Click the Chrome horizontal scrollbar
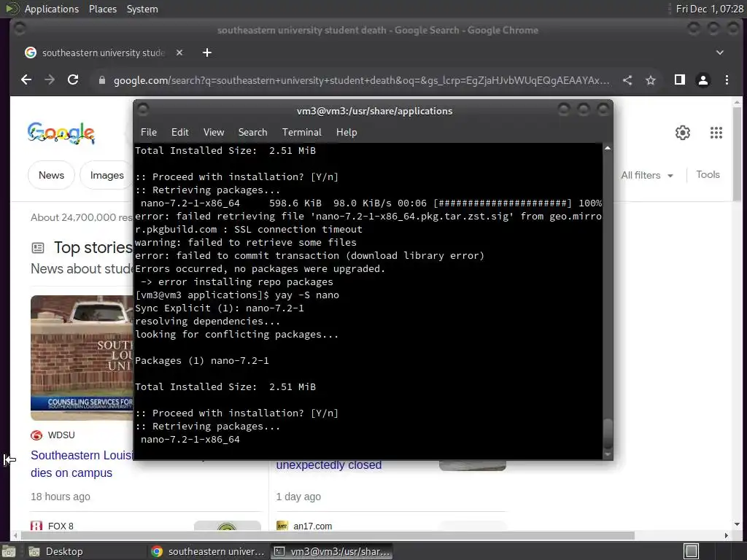Image resolution: width=747 pixels, height=560 pixels. [326, 535]
